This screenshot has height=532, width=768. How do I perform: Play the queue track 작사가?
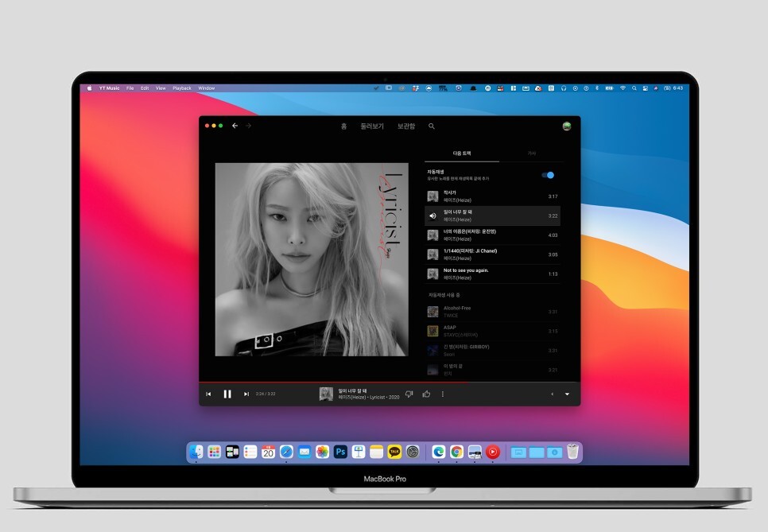point(492,196)
